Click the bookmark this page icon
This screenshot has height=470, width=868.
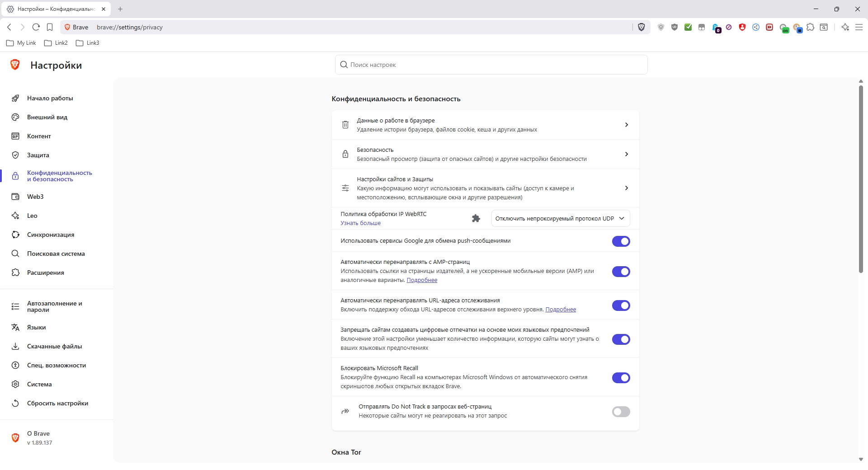tap(50, 27)
